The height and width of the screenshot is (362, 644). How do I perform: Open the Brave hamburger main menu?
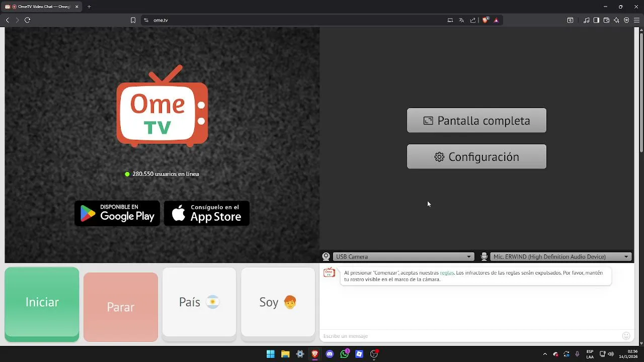pos(636,20)
